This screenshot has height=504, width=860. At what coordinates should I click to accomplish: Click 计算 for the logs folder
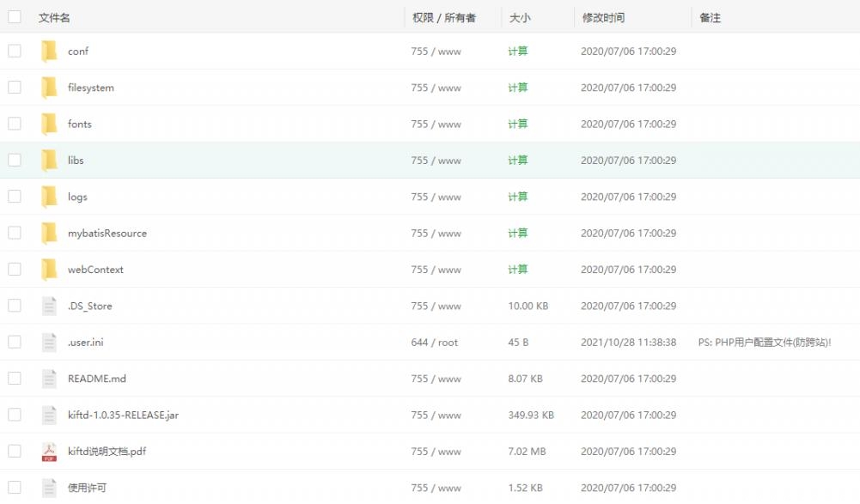[x=518, y=197]
